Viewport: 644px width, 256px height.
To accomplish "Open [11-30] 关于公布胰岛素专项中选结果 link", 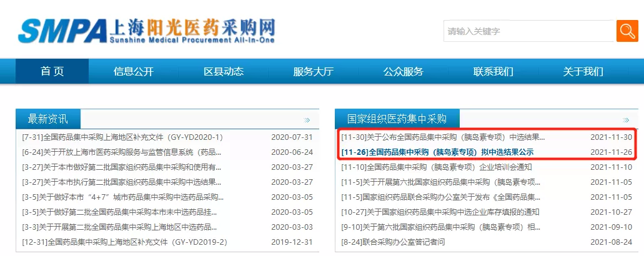I will (x=443, y=137).
